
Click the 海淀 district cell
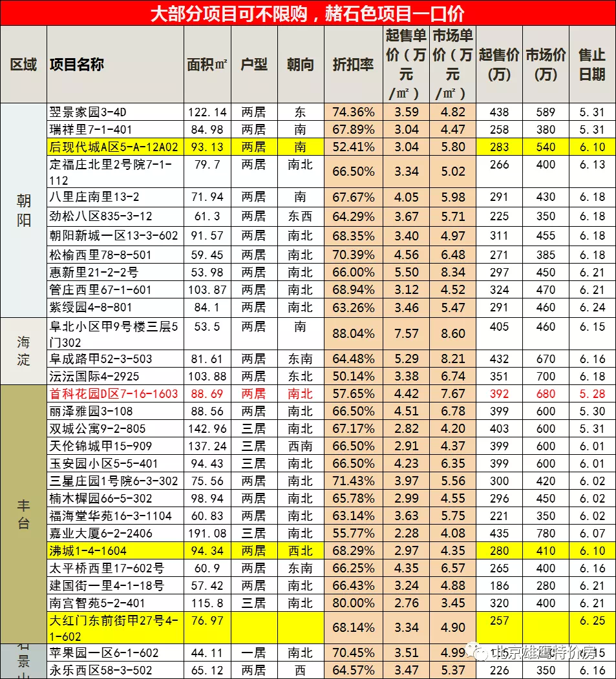[23, 350]
